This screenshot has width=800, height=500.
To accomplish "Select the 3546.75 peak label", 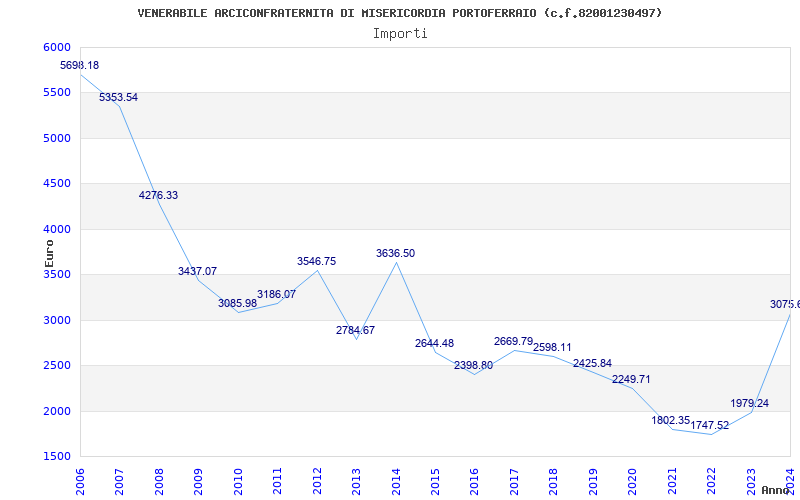I will point(317,261).
